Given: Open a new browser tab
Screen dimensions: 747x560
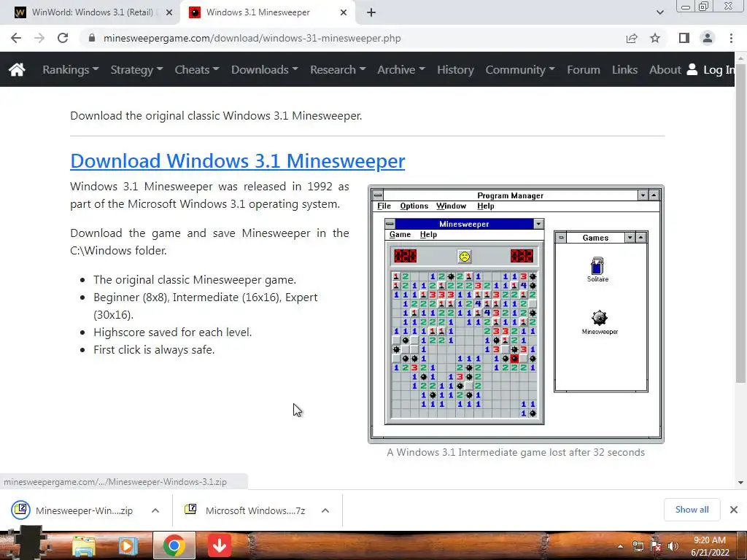Looking at the screenshot, I should (x=371, y=12).
